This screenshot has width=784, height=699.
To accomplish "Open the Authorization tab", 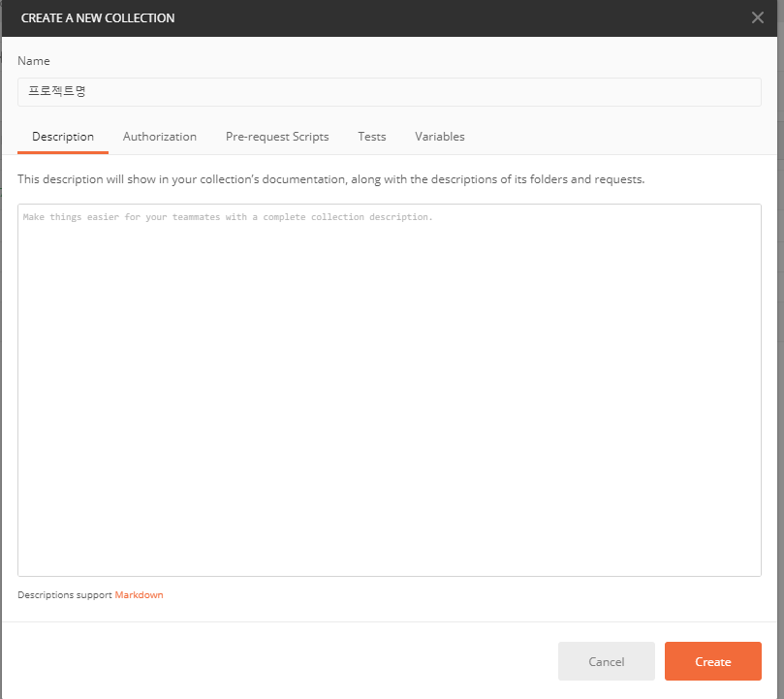I will click(160, 137).
